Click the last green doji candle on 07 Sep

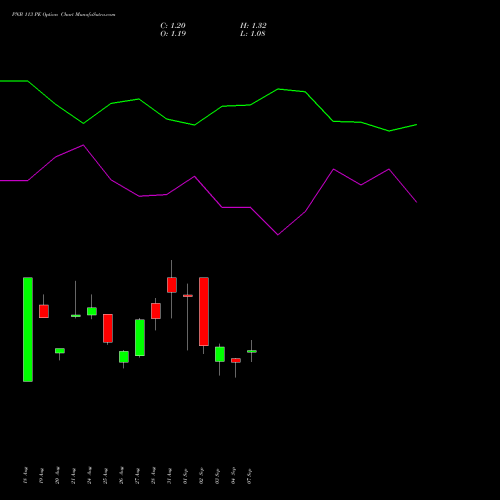252,351
